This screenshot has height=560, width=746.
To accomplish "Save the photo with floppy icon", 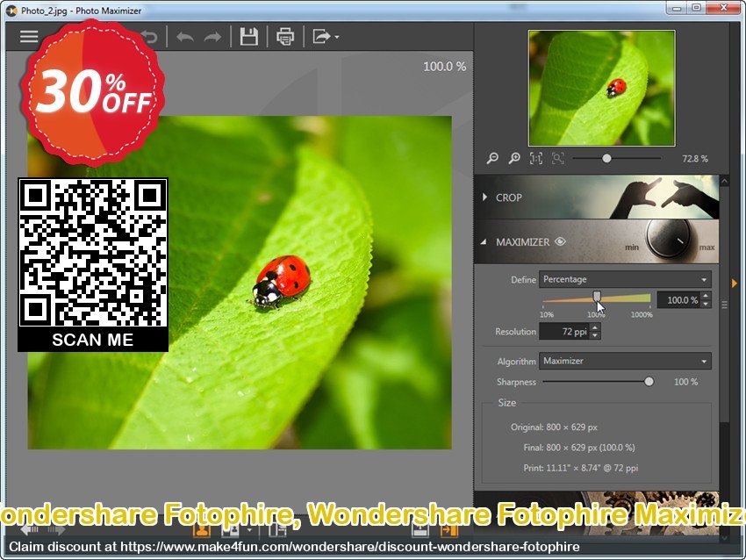I will [249, 37].
